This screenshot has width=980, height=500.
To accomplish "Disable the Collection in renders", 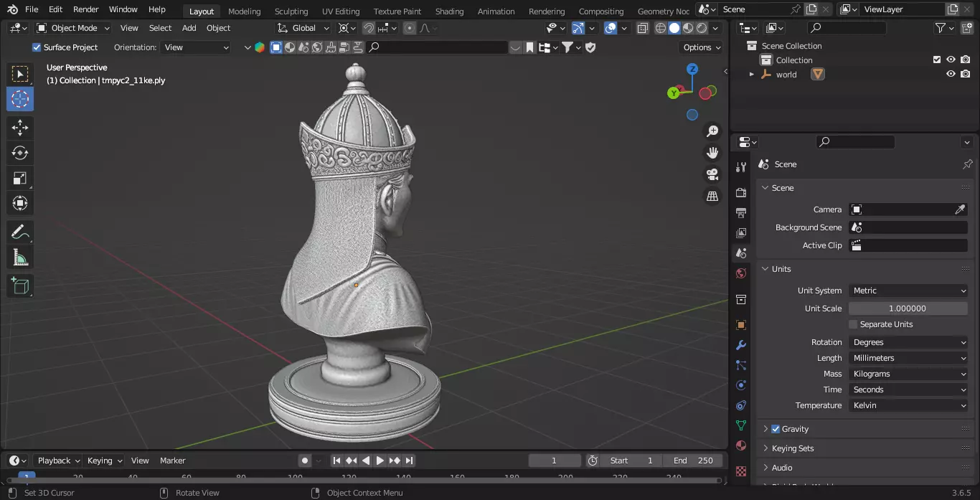I will pos(966,60).
